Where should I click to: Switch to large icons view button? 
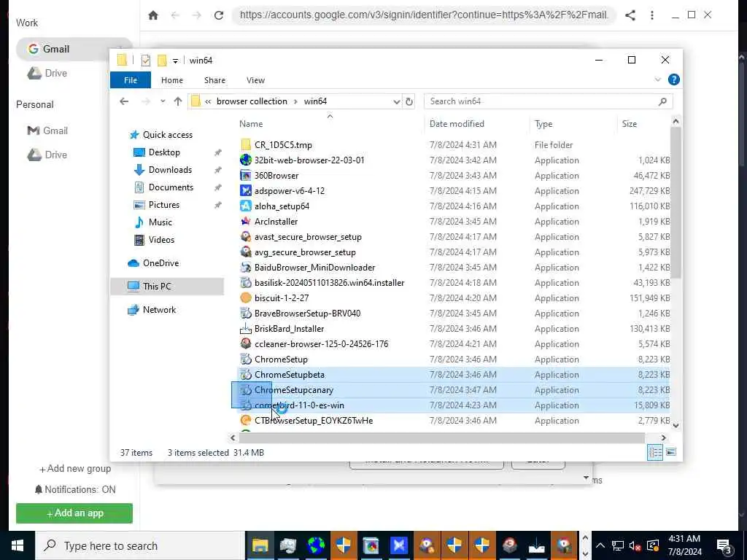(x=671, y=452)
